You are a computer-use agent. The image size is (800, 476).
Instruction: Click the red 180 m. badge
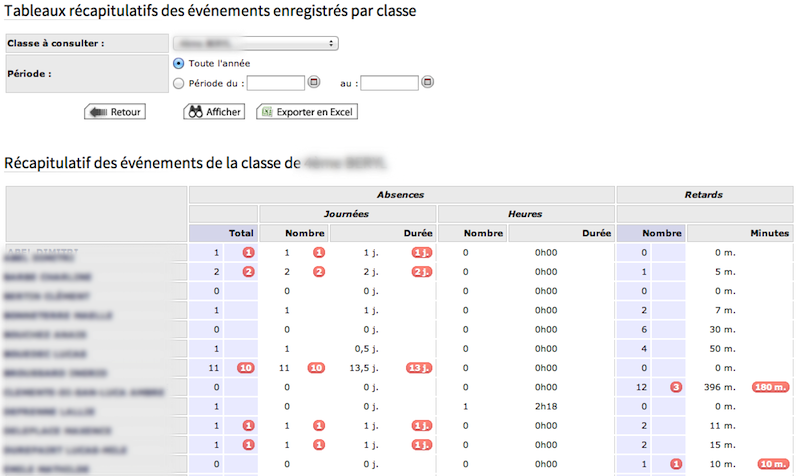[x=770, y=387]
